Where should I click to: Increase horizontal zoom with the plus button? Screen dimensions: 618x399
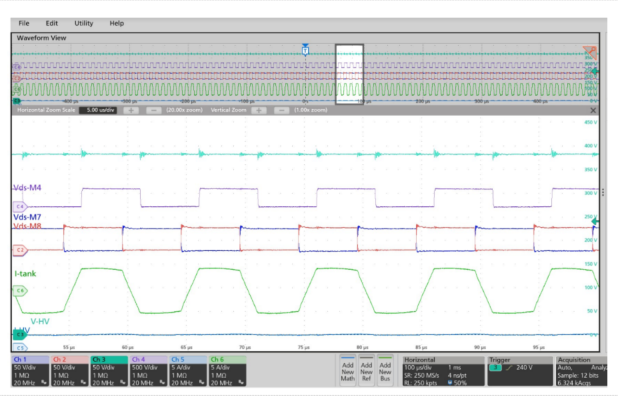pos(131,110)
